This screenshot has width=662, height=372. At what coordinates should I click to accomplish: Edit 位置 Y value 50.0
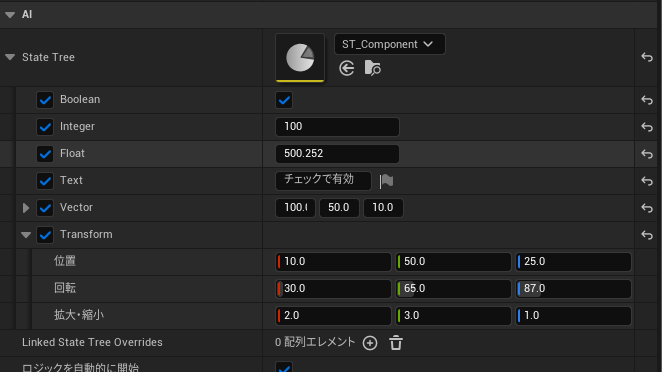click(453, 262)
